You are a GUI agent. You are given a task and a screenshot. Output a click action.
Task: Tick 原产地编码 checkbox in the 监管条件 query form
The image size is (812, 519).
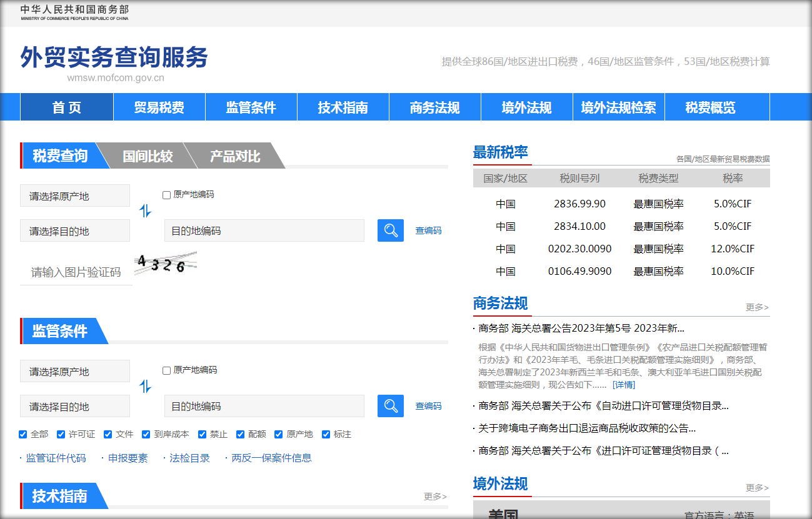coord(167,370)
